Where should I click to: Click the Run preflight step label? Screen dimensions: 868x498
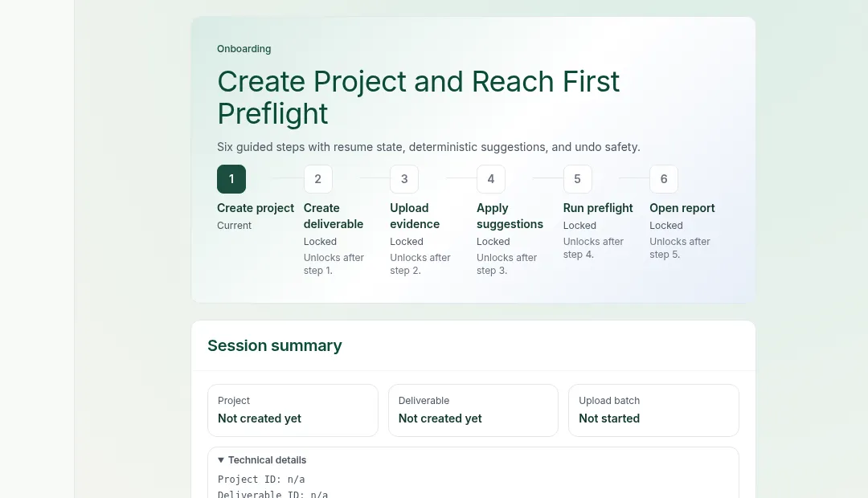coord(598,208)
